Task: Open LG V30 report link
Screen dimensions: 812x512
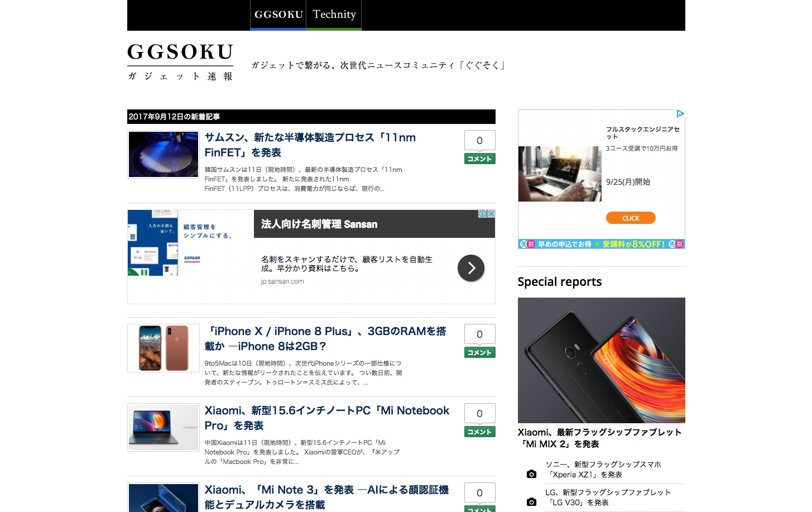Action: click(608, 497)
